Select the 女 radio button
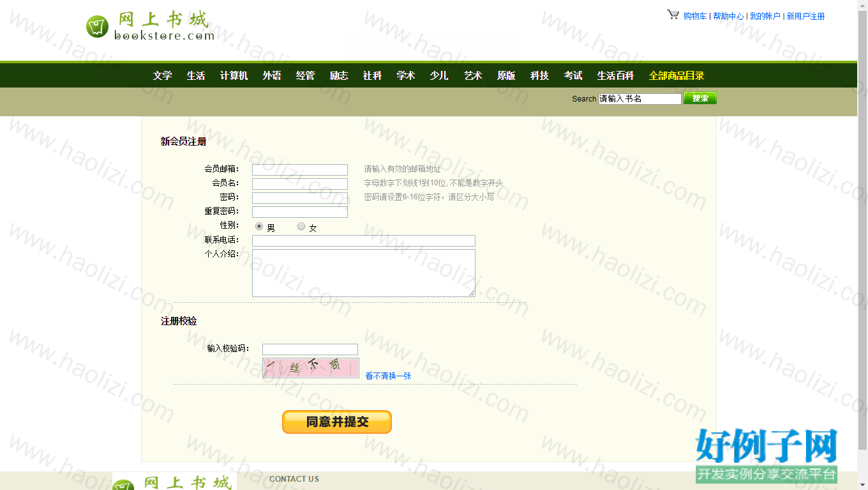Viewport: 868px width, 490px height. point(301,226)
